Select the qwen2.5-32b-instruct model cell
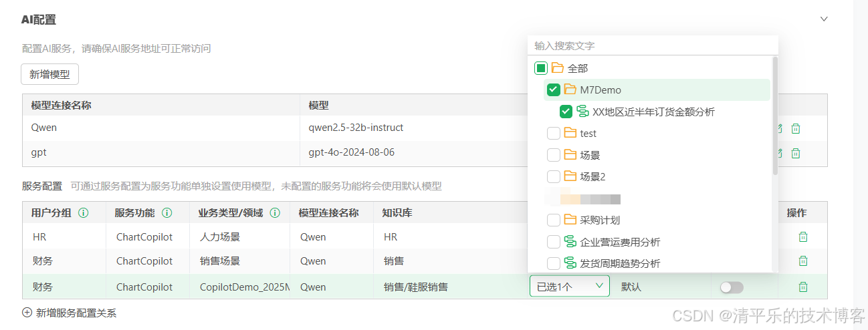The width and height of the screenshot is (868, 330). pos(415,128)
